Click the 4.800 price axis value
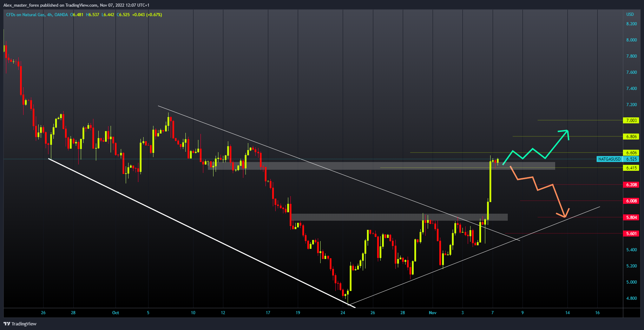The image size is (644, 330). 631,298
